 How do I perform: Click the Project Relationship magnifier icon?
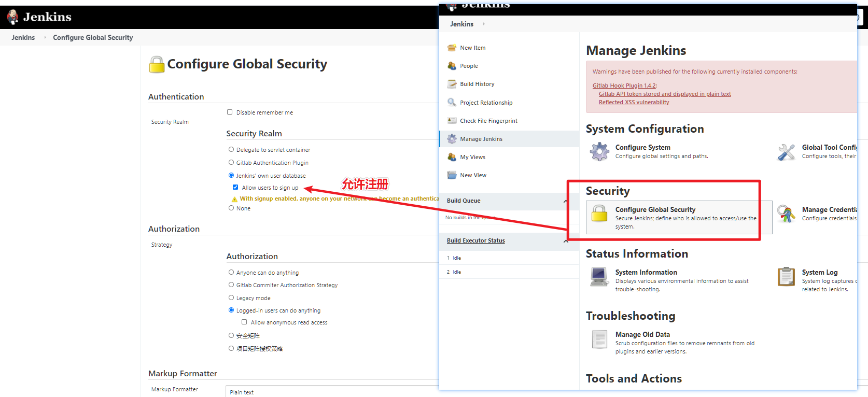click(x=452, y=103)
